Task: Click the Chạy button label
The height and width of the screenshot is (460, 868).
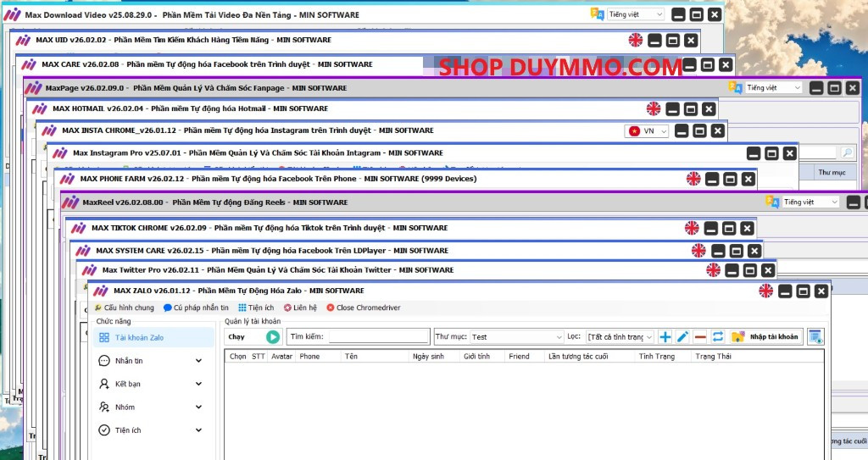Action: [236, 336]
